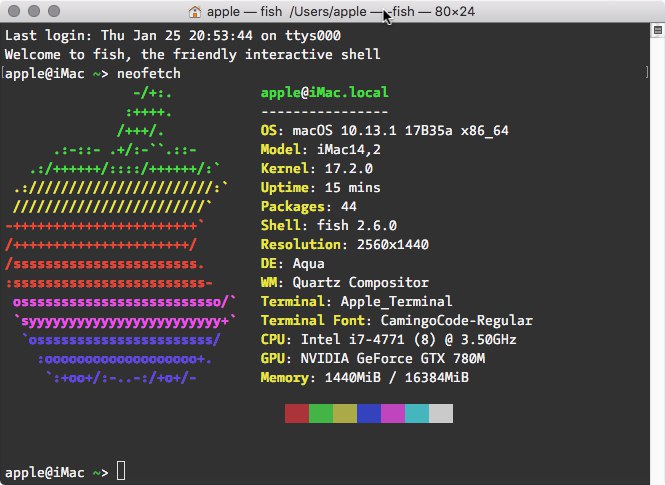The image size is (665, 485).
Task: Click the Memory usage line
Action: coord(364,378)
